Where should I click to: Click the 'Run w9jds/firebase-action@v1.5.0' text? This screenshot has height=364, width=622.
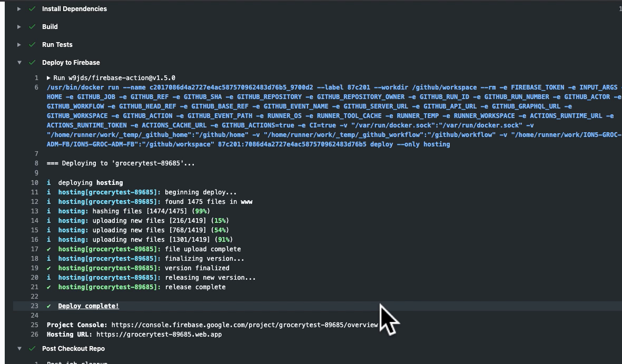[x=114, y=78]
